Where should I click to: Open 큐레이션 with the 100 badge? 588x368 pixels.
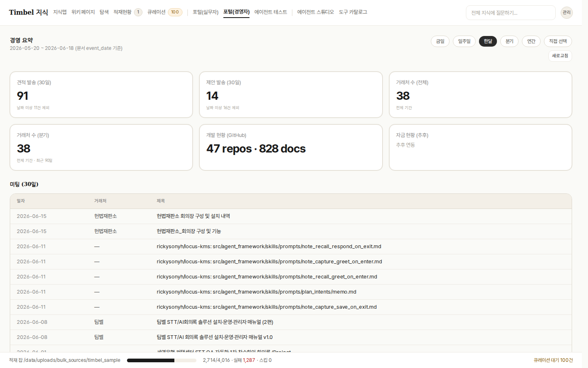click(x=165, y=12)
